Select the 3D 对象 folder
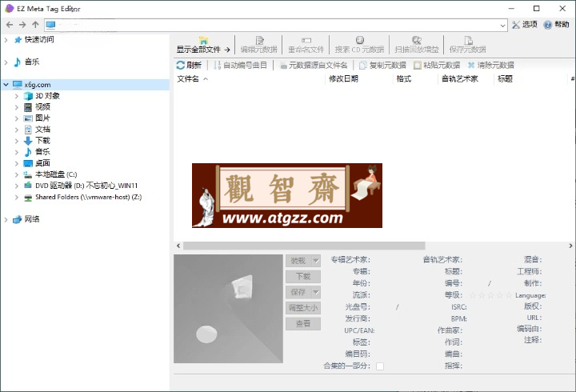576x392 pixels. tap(47, 96)
